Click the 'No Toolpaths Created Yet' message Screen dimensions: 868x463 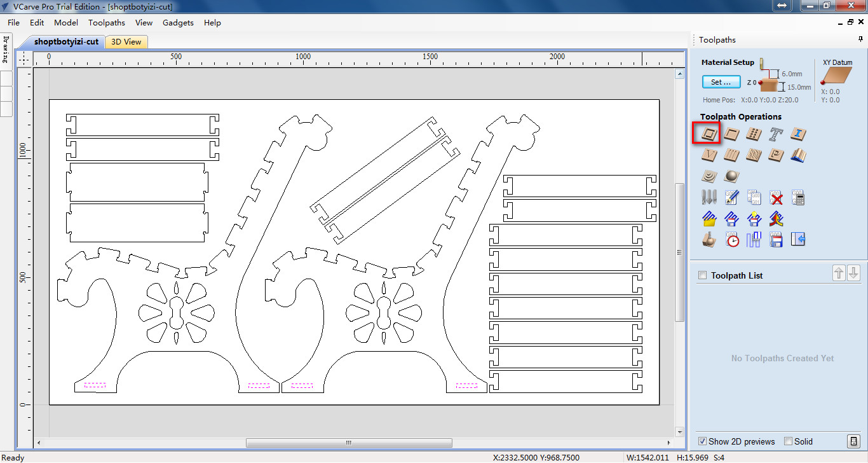point(782,358)
